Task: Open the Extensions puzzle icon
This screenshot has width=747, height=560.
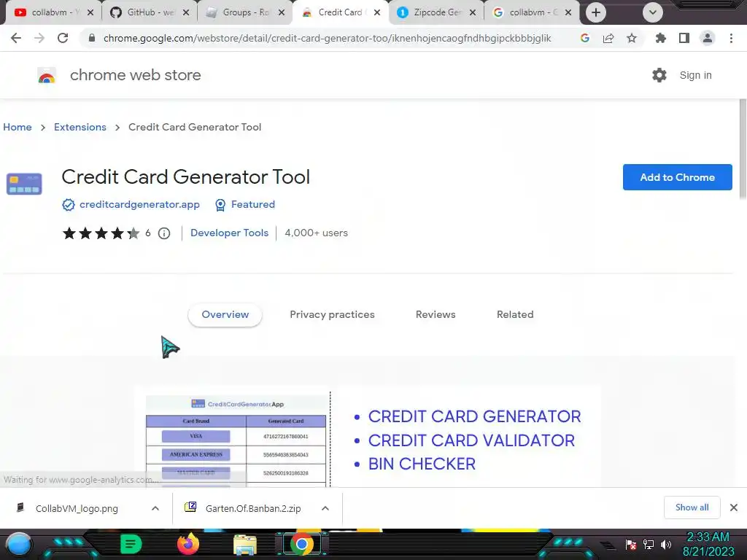Action: point(661,38)
